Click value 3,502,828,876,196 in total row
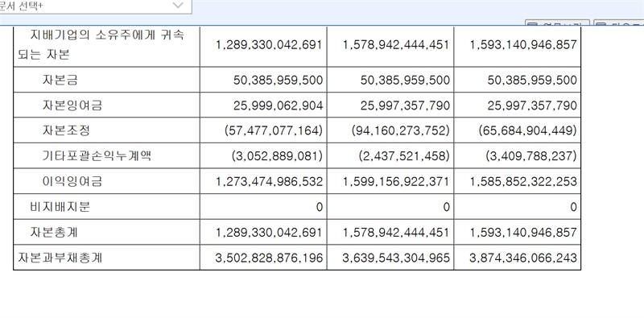644x318 pixels. coord(269,258)
